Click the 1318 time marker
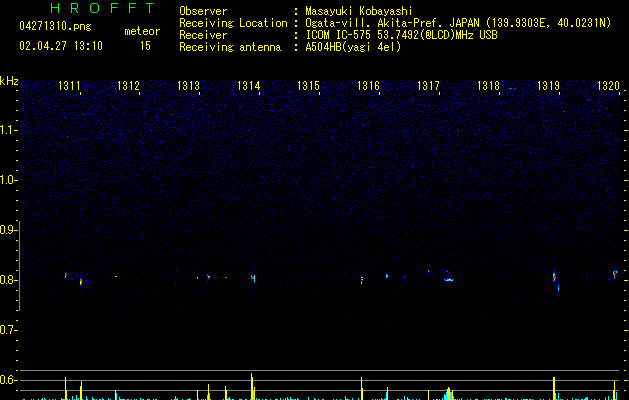 click(x=488, y=86)
